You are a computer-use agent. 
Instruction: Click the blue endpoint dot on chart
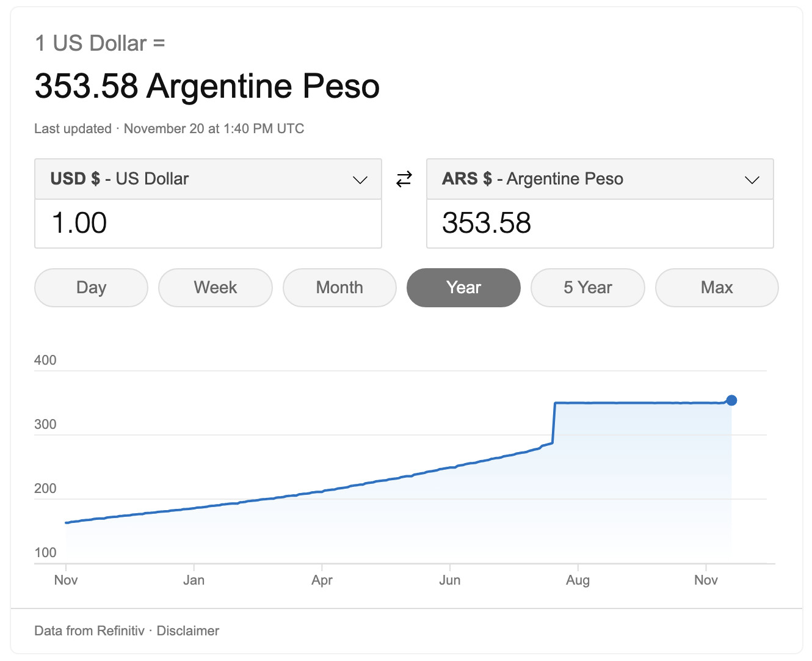pyautogui.click(x=731, y=401)
